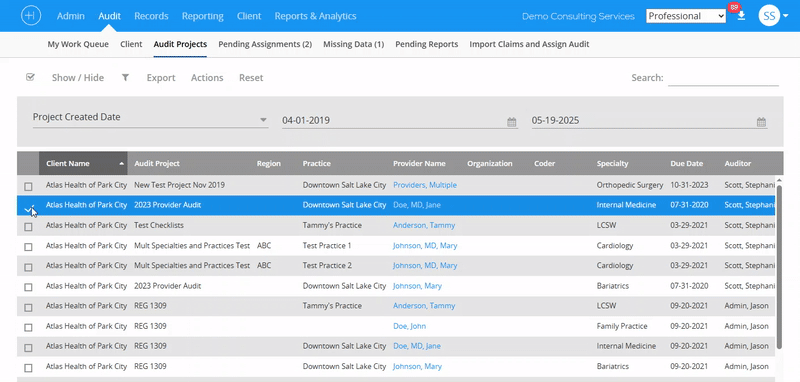The height and width of the screenshot is (382, 800).
Task: Click into the Search input field
Action: (723, 78)
